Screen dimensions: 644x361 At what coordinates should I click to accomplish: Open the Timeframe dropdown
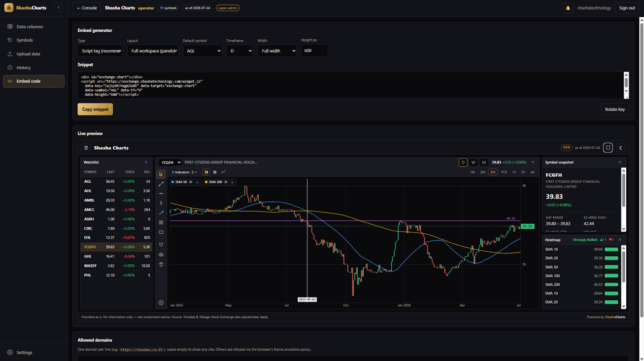[x=239, y=50]
